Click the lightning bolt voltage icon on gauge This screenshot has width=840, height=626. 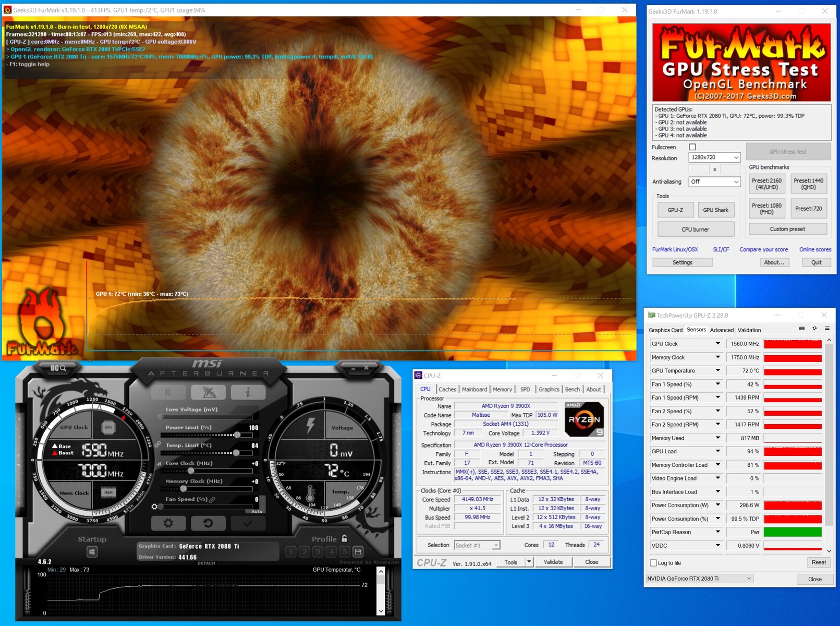coord(311,425)
